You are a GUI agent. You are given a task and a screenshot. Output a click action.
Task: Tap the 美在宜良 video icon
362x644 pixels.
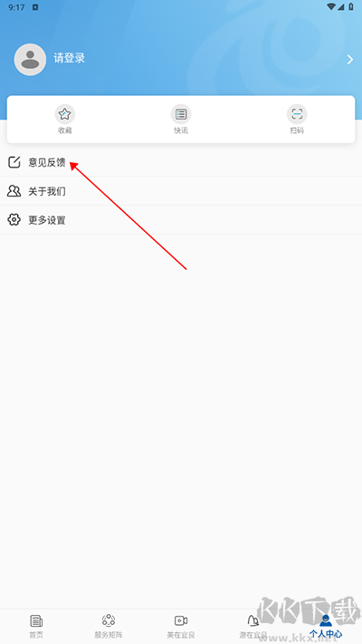point(181,620)
